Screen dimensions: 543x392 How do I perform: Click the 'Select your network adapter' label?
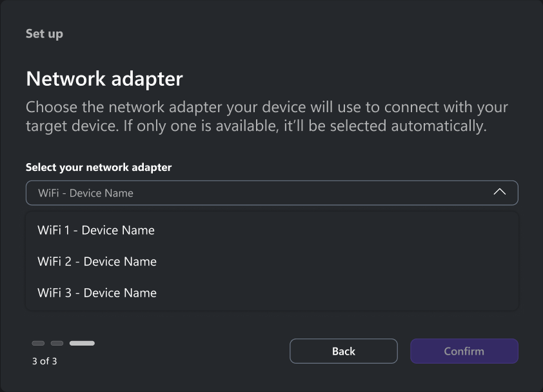(x=99, y=168)
